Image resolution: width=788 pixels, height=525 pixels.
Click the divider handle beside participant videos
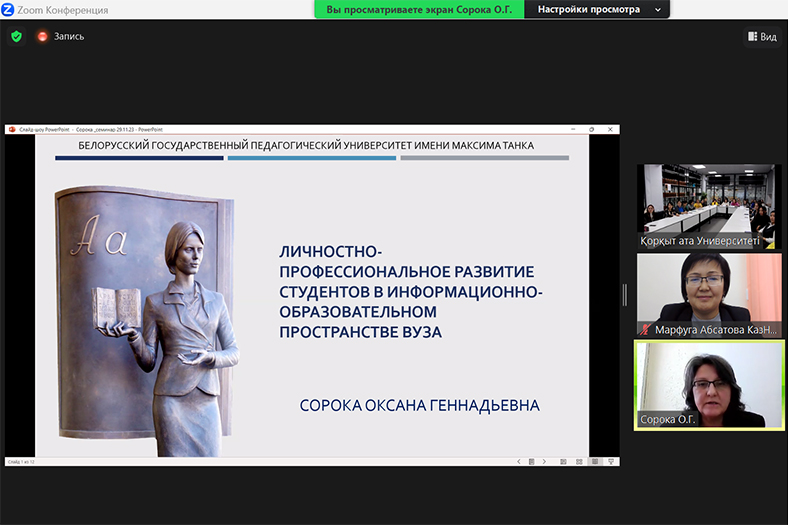pyautogui.click(x=626, y=294)
